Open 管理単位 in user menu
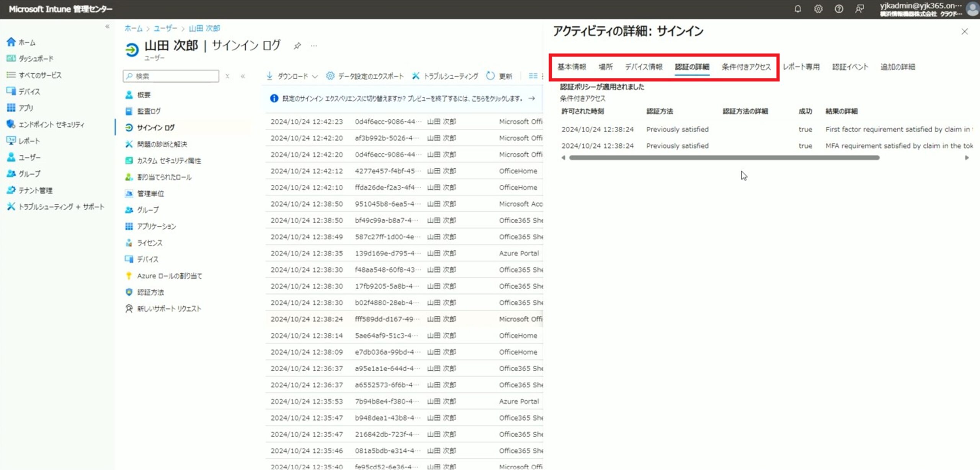The image size is (980, 470). [x=144, y=194]
